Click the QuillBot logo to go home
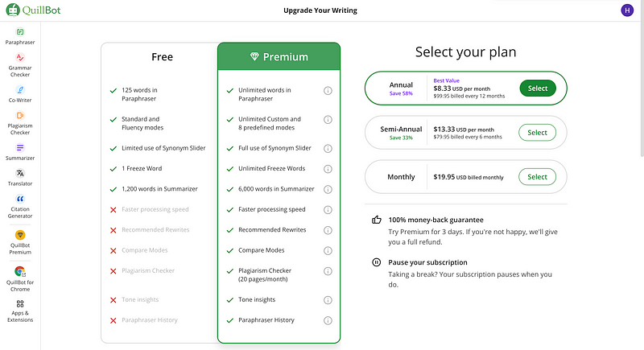 click(x=33, y=10)
